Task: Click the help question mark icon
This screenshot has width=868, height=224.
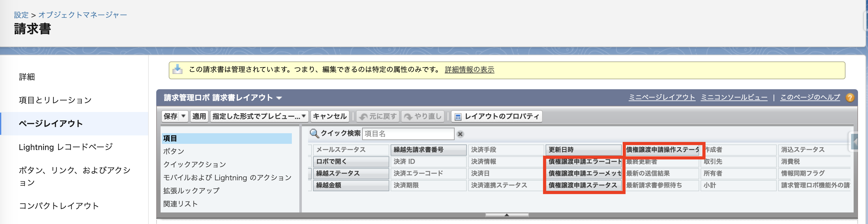Action: [x=850, y=98]
